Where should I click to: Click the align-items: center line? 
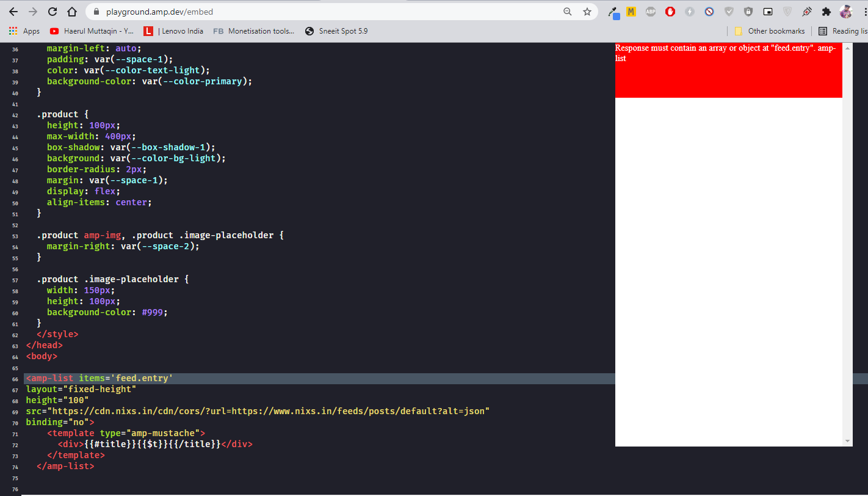tap(99, 202)
